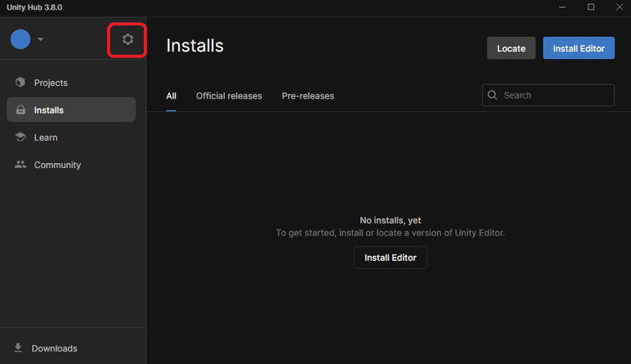
Task: Open the Community section
Action: pos(71,165)
